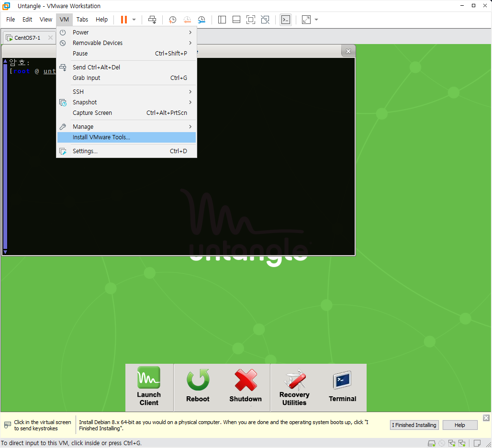Open the snapshot manager toolbar icon
The height and width of the screenshot is (448, 492).
point(201,20)
